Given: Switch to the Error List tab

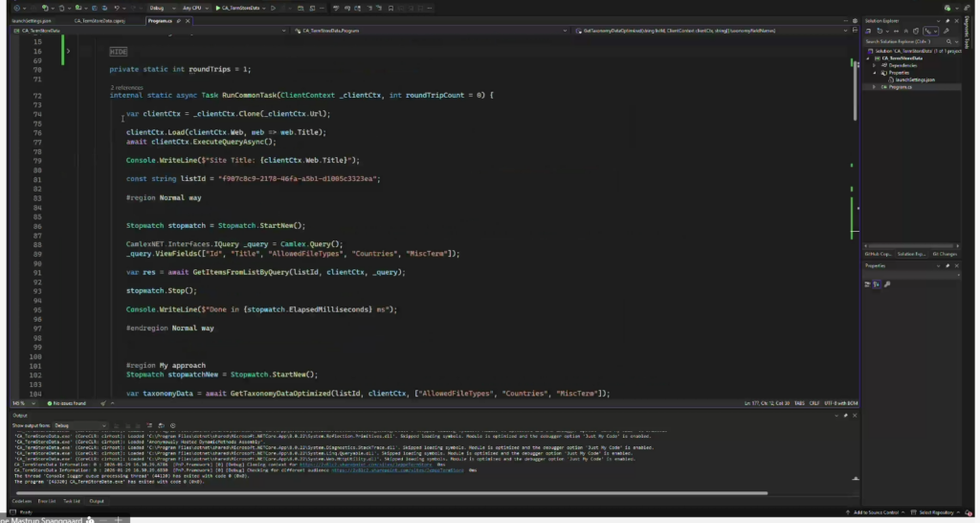Looking at the screenshot, I should 45,501.
